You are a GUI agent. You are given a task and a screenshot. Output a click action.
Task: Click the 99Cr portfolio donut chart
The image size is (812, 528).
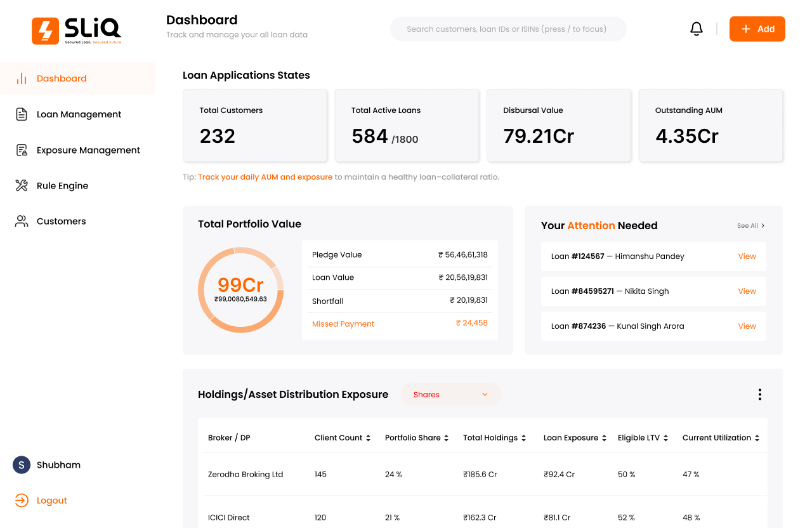point(240,289)
